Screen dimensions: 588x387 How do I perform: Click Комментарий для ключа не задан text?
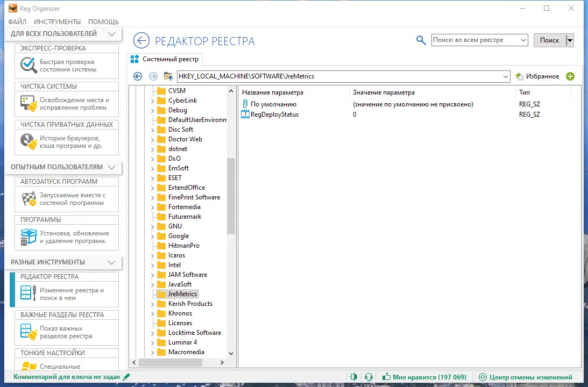(67, 377)
